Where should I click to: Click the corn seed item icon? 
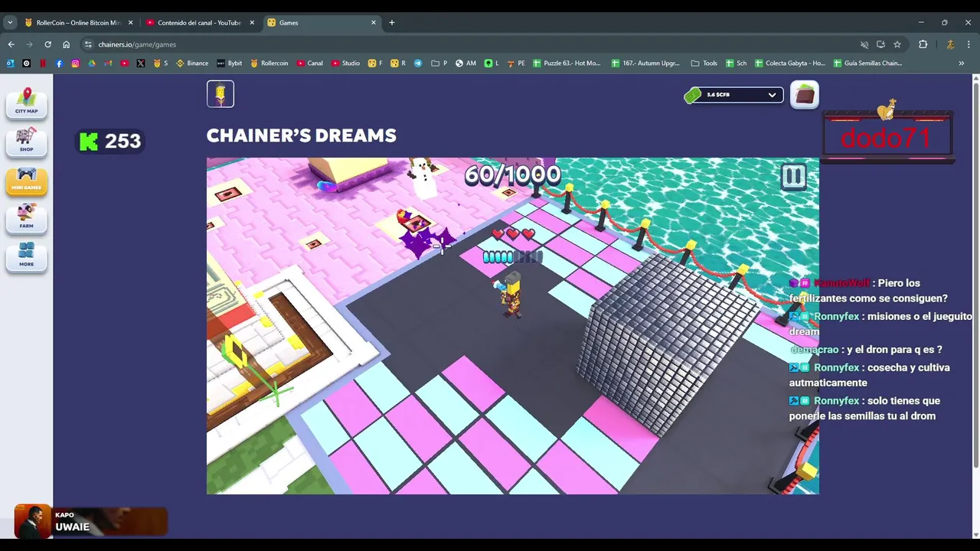[x=220, y=94]
